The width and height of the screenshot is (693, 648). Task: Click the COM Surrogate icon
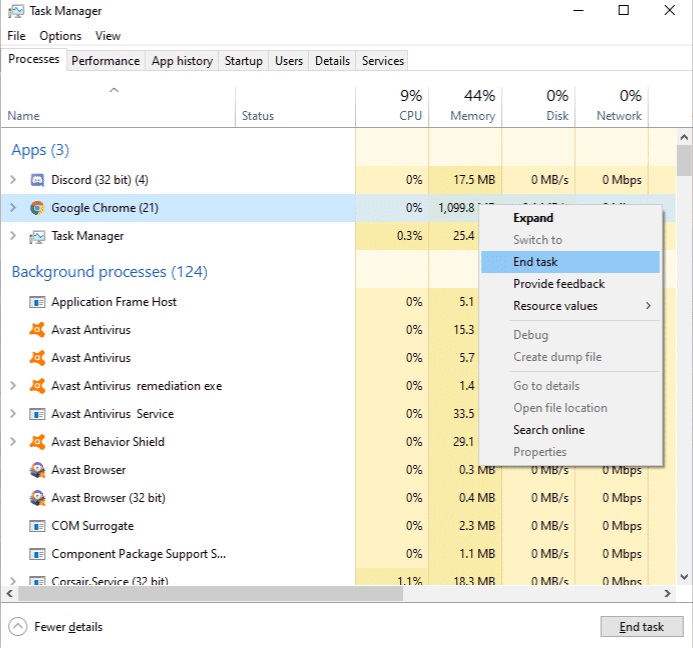click(37, 526)
